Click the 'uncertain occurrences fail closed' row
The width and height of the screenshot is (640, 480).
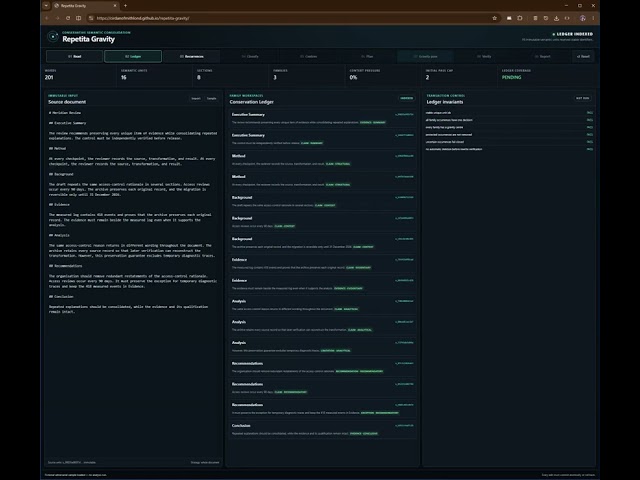click(x=509, y=142)
